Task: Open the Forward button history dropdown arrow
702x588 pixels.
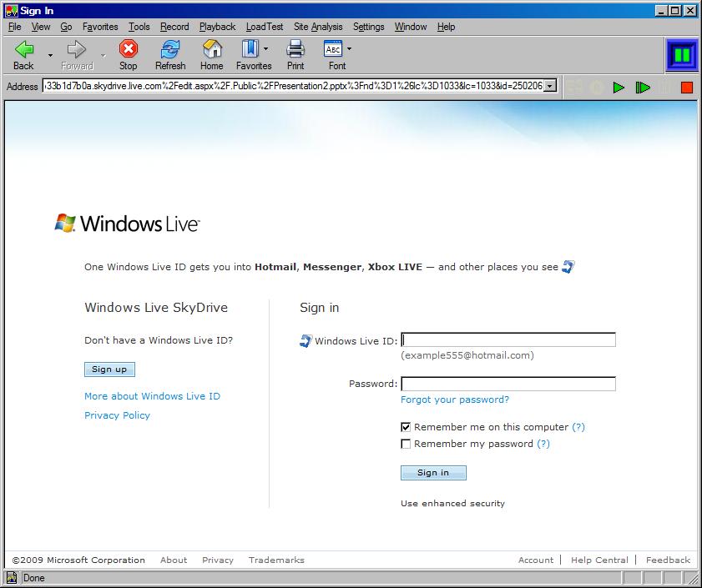Action: tap(103, 56)
